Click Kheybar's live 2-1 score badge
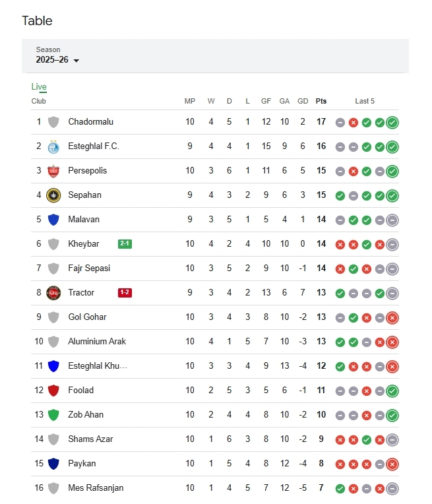 pos(125,244)
